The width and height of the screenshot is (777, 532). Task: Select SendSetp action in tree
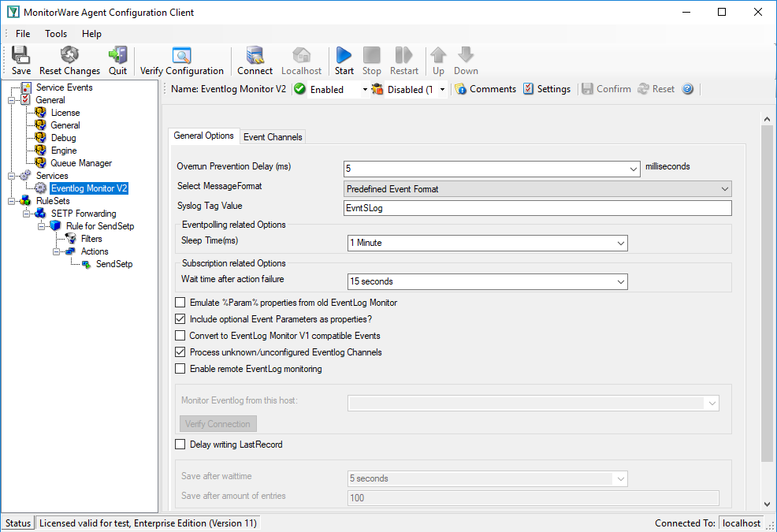(114, 264)
